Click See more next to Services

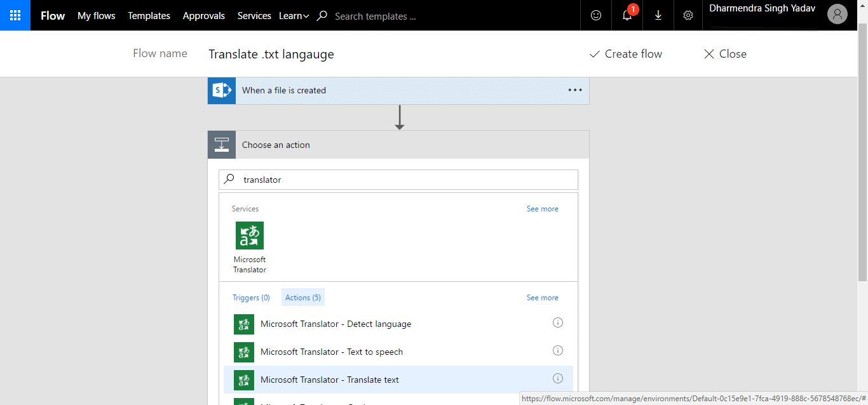(543, 209)
